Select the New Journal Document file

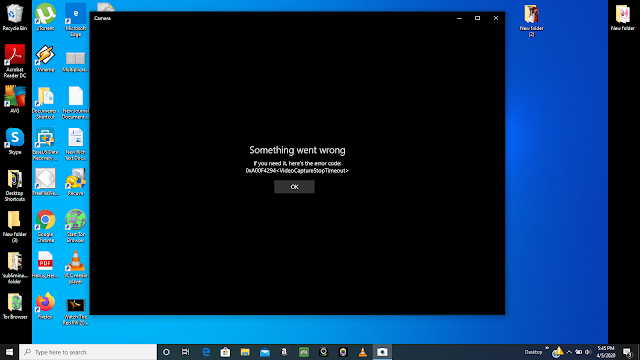click(76, 103)
